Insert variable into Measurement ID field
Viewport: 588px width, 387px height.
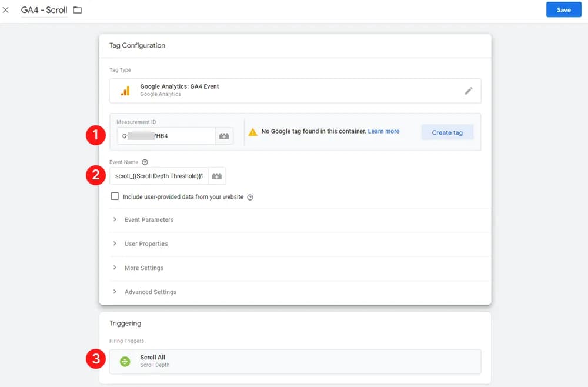224,136
